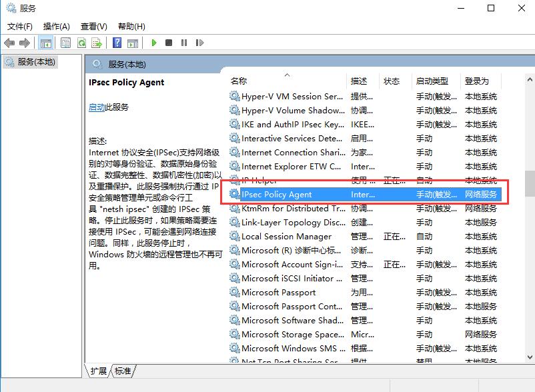Click the Stop Service square icon

click(169, 43)
